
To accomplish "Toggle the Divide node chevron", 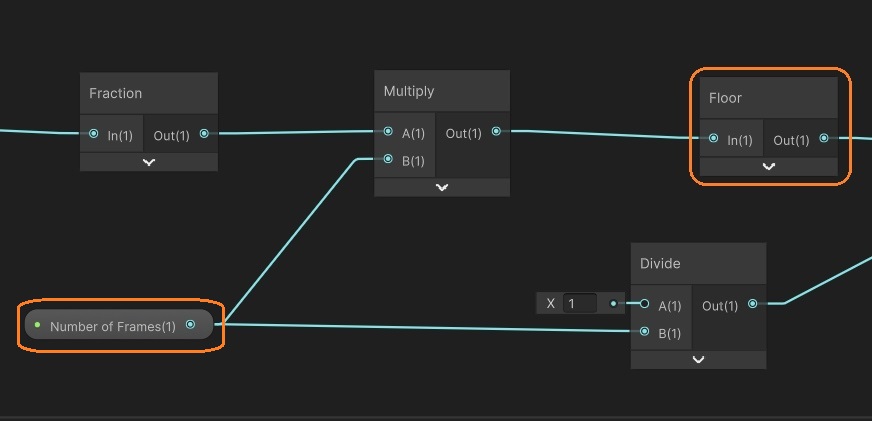I will pyautogui.click(x=698, y=359).
